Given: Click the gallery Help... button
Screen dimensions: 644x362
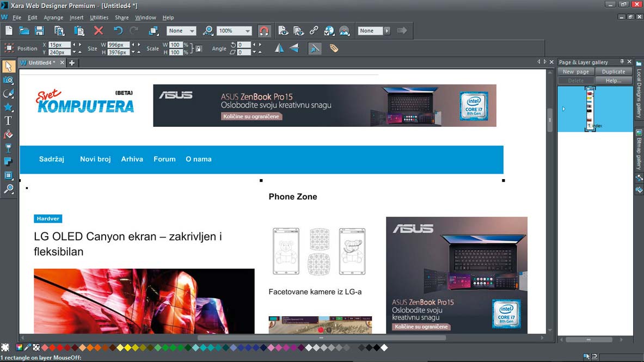Looking at the screenshot, I should point(614,81).
